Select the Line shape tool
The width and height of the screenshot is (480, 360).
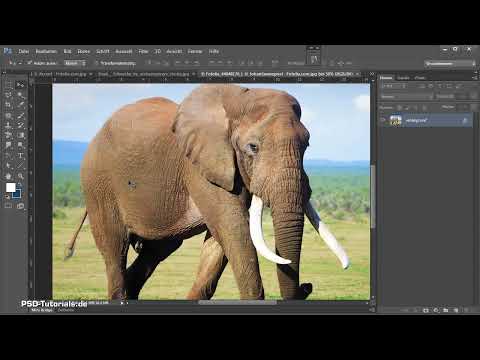tap(20, 166)
